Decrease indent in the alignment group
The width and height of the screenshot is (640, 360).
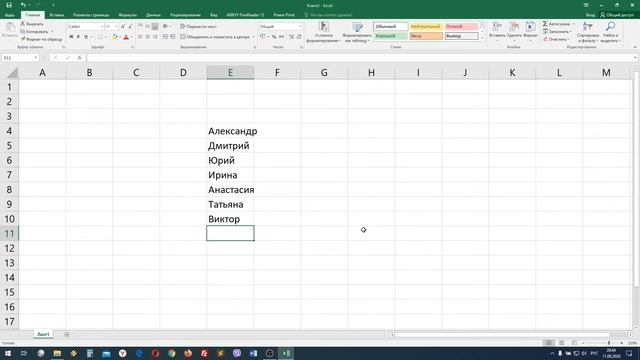coord(165,37)
